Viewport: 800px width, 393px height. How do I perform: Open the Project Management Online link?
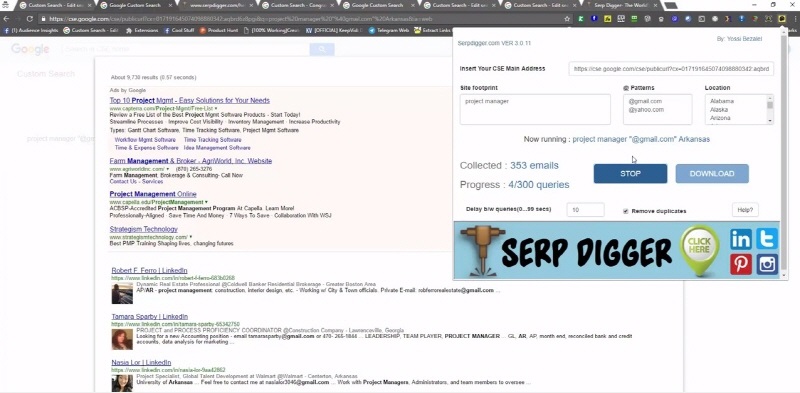tap(153, 194)
